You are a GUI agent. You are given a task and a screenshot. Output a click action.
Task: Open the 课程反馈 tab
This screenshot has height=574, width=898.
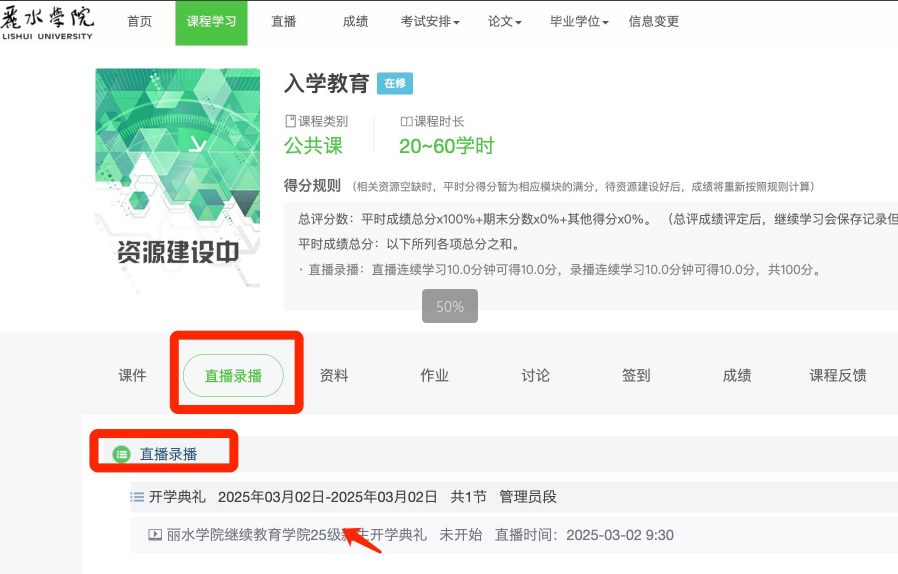[837, 376]
